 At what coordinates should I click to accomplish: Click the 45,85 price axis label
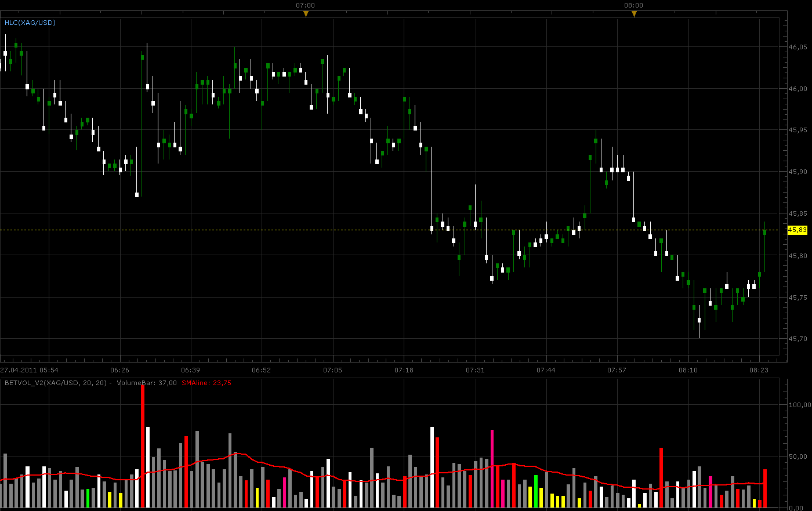point(797,213)
